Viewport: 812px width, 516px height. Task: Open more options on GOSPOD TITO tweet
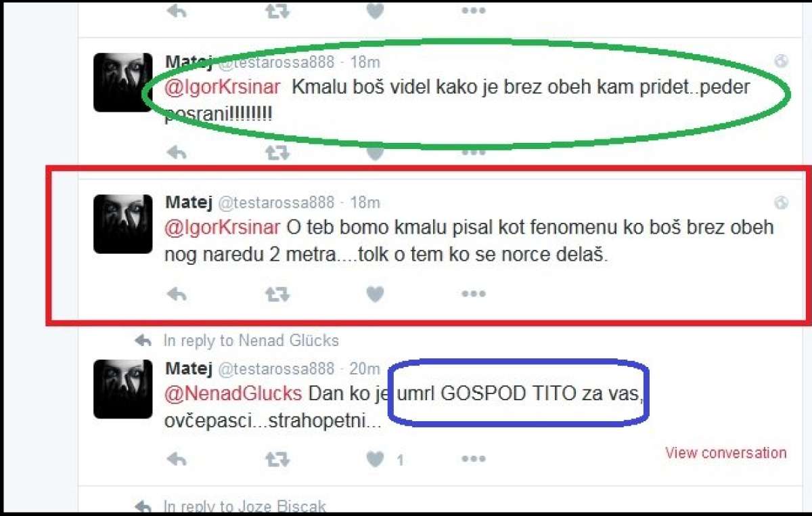tap(474, 460)
